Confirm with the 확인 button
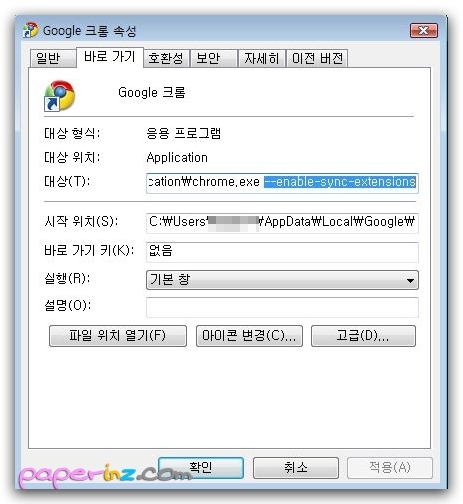This screenshot has height=504, width=463. (201, 468)
